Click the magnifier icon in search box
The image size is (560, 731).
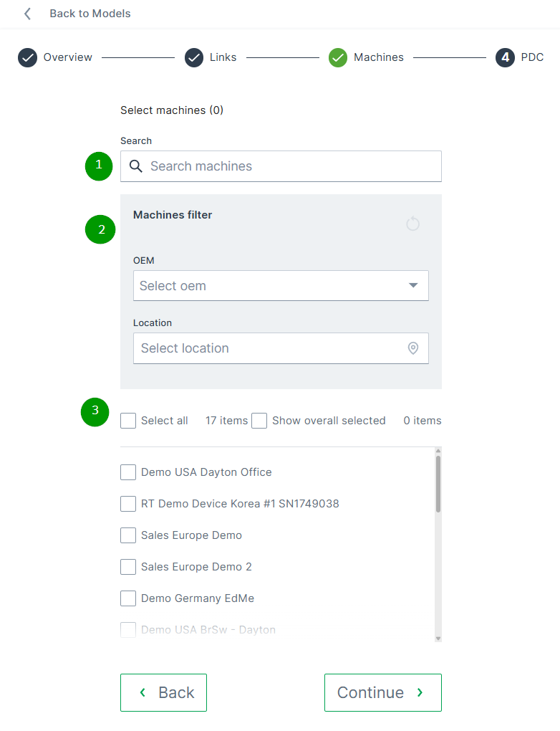136,166
